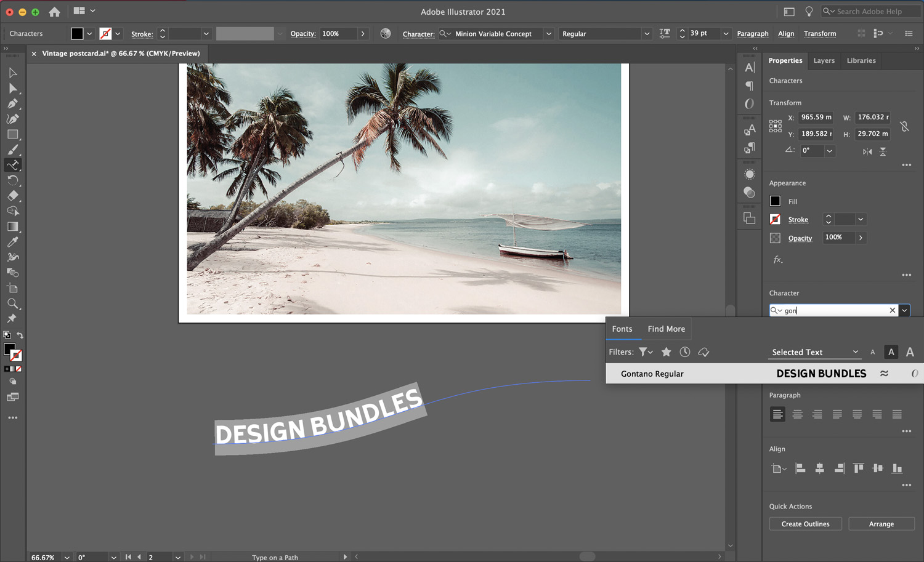Open the OpenType panel dock icon

[750, 103]
